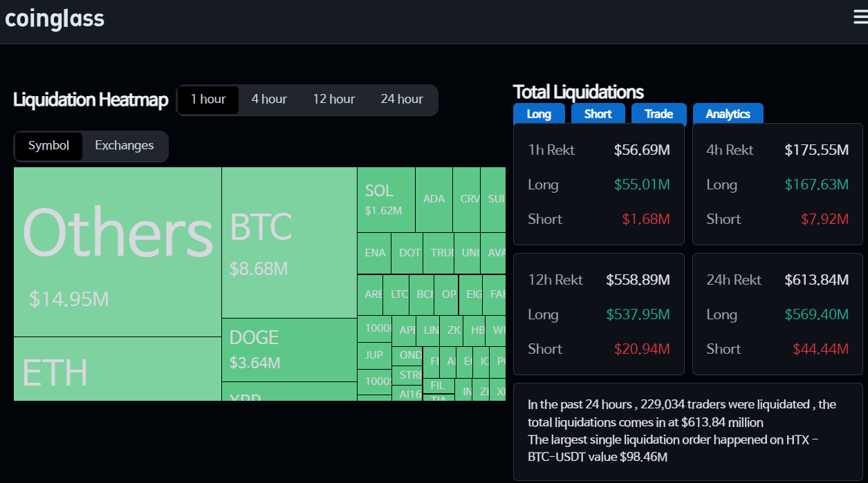Switch heatmap to 24 hour
This screenshot has height=483, width=868.
click(402, 100)
